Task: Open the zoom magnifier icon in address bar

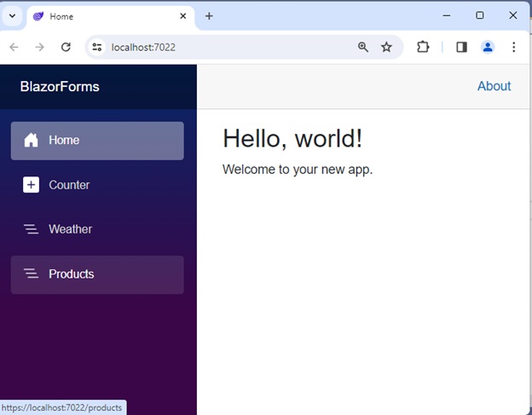Action: pos(363,47)
